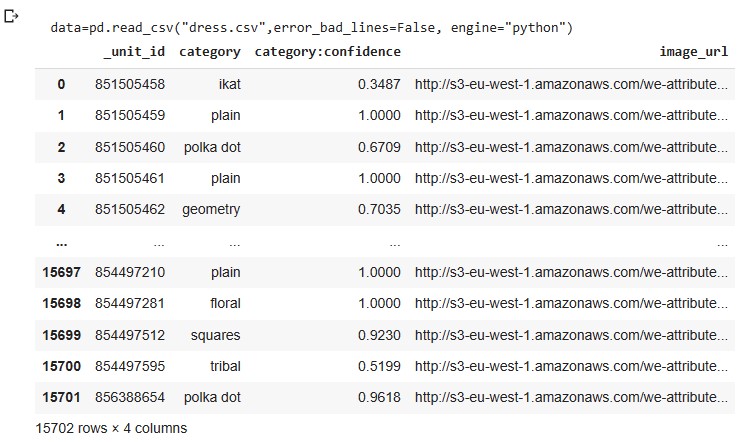This screenshot has height=442, width=746.
Task: Open the image URL in row 0
Action: pos(571,84)
